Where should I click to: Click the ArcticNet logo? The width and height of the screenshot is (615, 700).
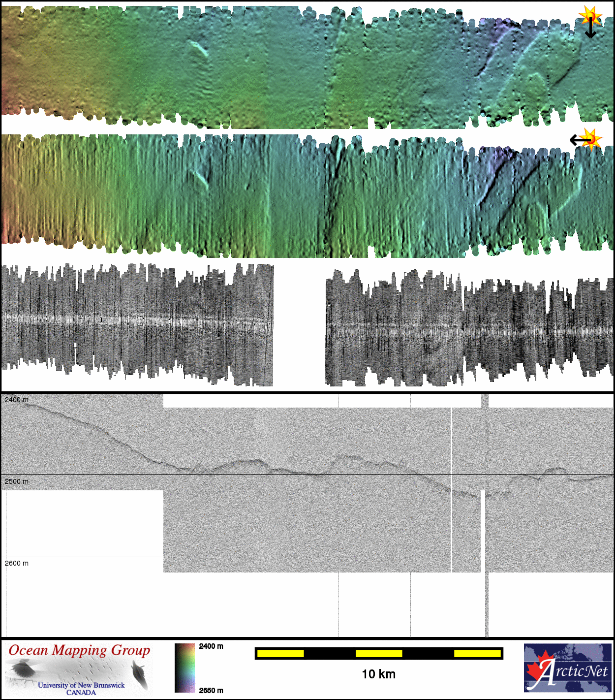(x=568, y=668)
